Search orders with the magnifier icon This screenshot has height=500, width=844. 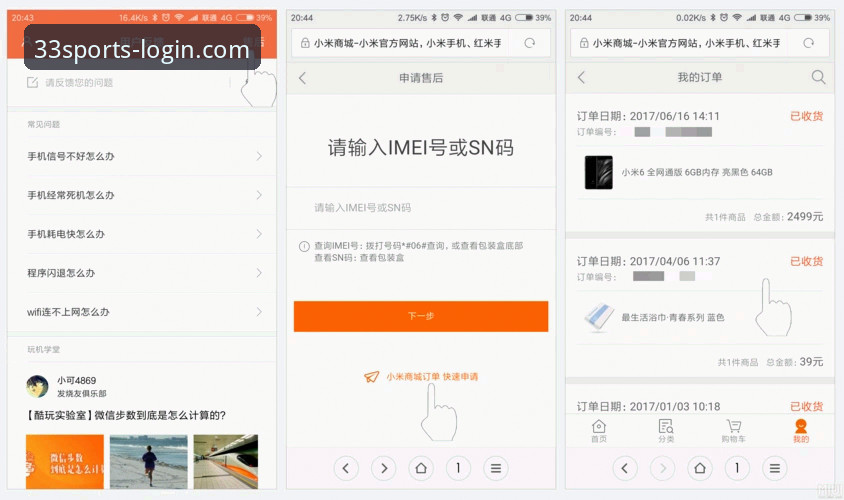[x=818, y=78]
